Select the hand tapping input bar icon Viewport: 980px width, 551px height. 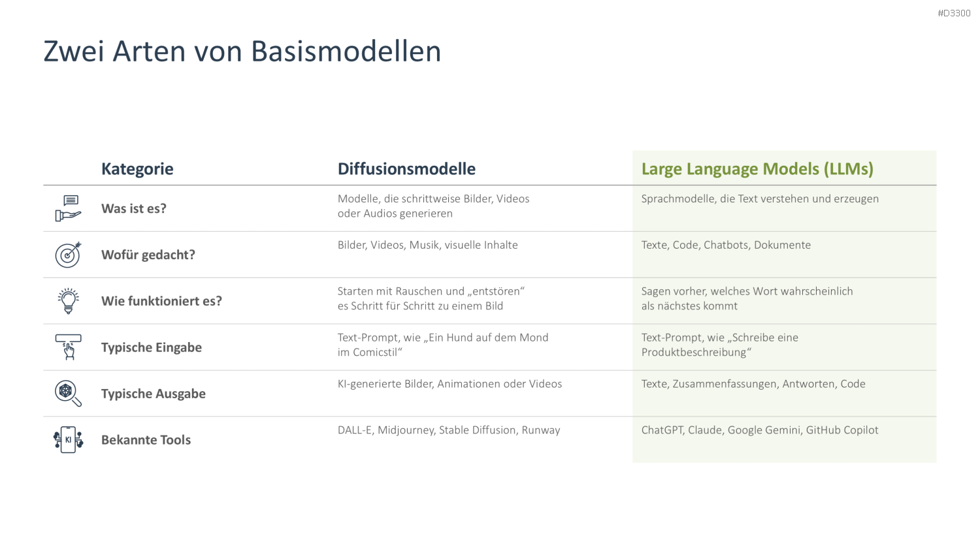click(68, 347)
